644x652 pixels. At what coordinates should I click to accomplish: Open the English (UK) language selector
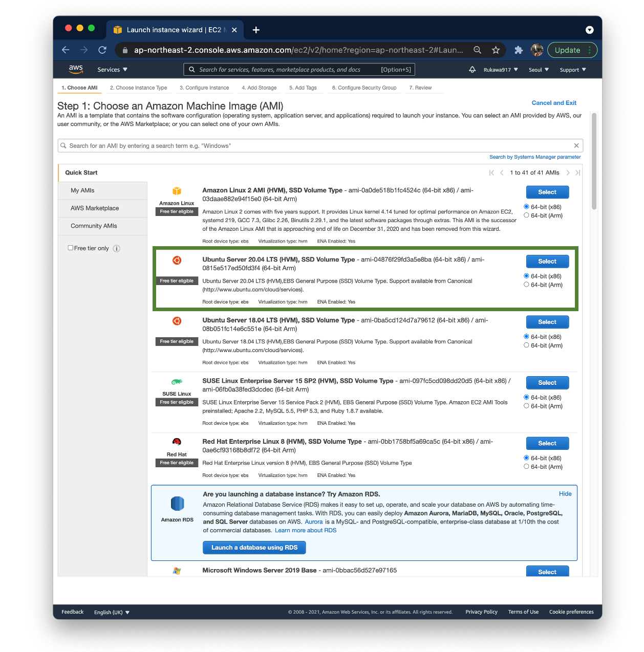(x=112, y=612)
